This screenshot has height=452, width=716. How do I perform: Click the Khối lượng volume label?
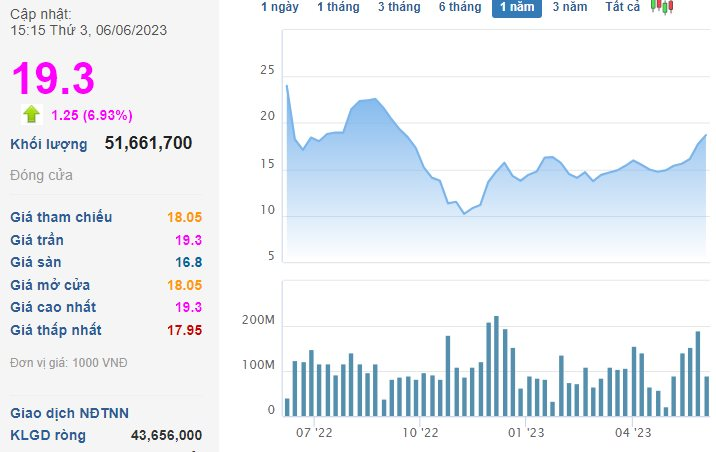(x=49, y=144)
